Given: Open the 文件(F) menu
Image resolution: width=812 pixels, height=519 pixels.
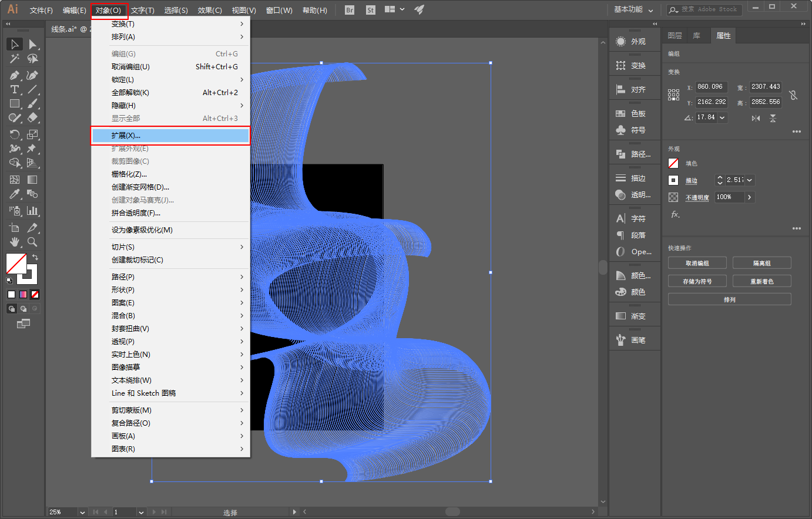Looking at the screenshot, I should (x=41, y=10).
